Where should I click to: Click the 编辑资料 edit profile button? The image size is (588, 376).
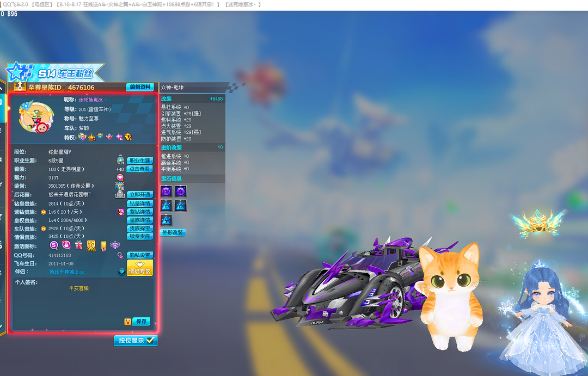pyautogui.click(x=140, y=87)
